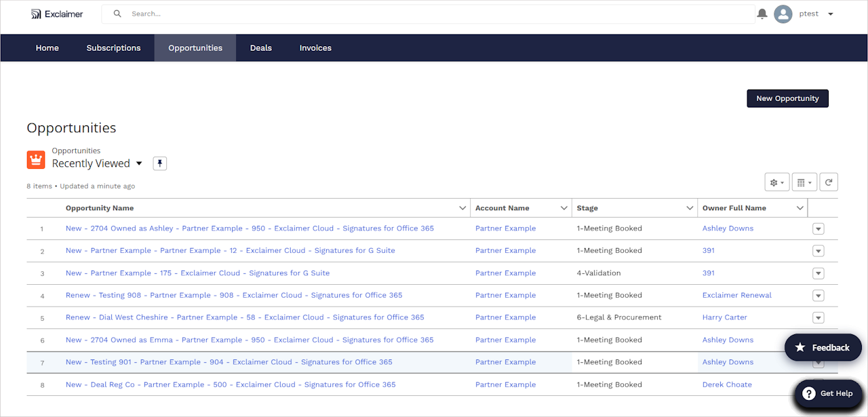The width and height of the screenshot is (868, 417).
Task: Sort by Stage column header
Action: click(x=587, y=208)
